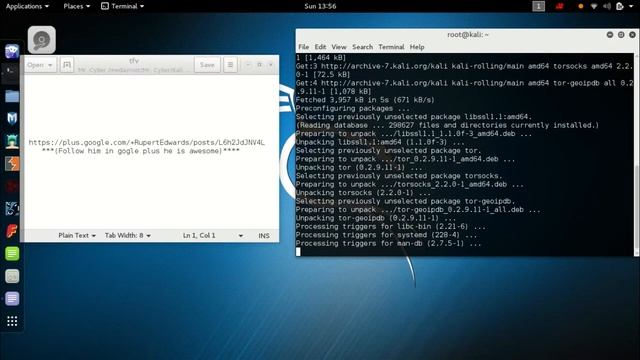Open the Ln 1, Col 1 dropdown arrow
Screen dimensions: 640x360
240,236
